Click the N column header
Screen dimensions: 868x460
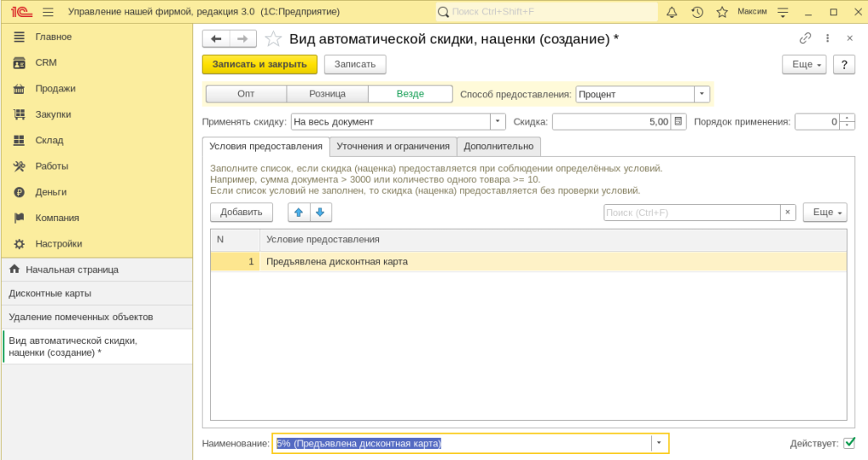[x=236, y=240]
